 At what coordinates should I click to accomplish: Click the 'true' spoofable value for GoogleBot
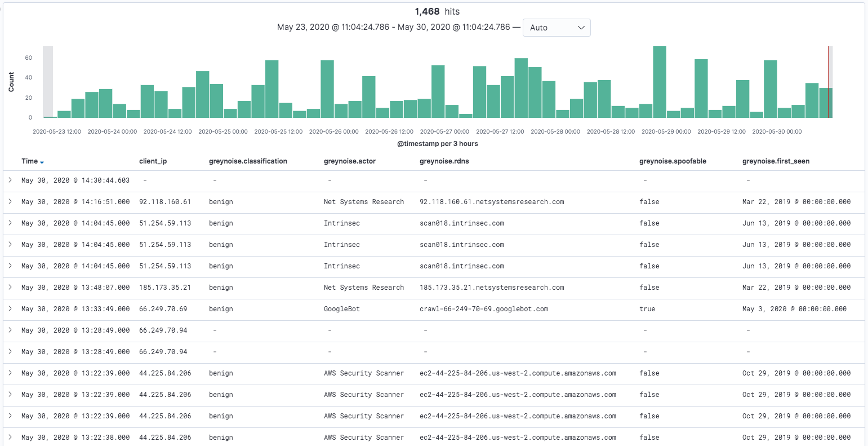[647, 309]
